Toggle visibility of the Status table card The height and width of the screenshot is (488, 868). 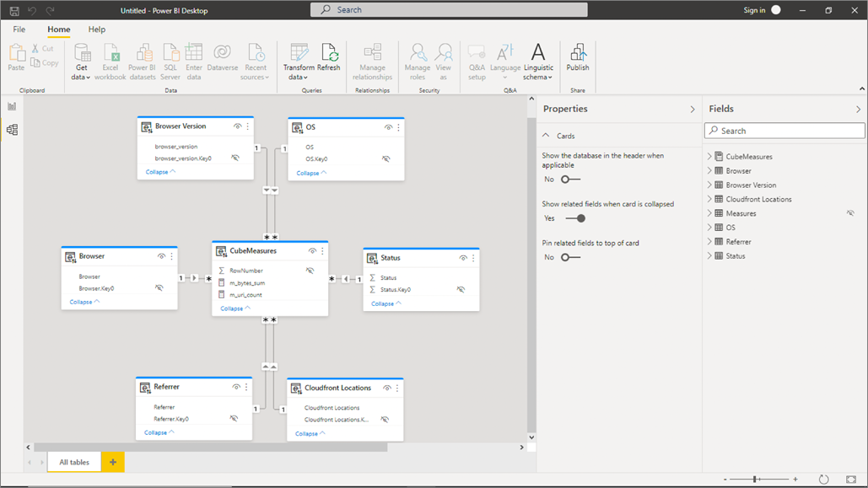tap(463, 259)
